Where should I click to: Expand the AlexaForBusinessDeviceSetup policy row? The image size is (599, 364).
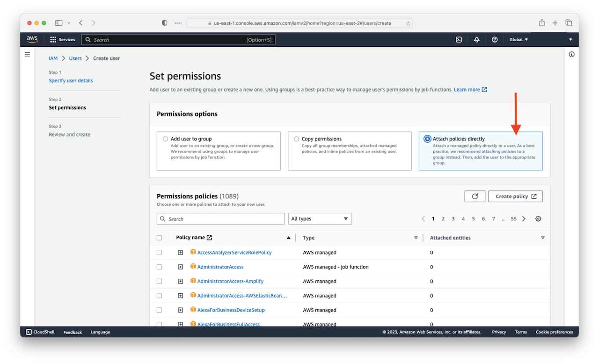click(180, 310)
